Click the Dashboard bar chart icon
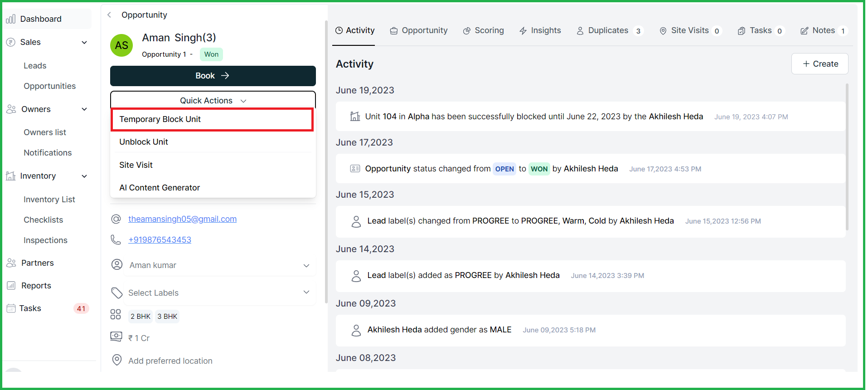Viewport: 868px width, 390px height. pyautogui.click(x=11, y=19)
